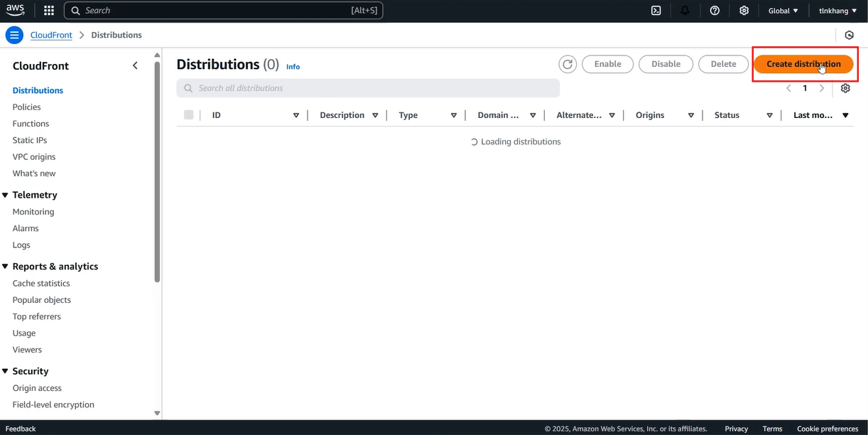Sort by the Alternate domain names column
The height and width of the screenshot is (435, 868).
coord(612,115)
